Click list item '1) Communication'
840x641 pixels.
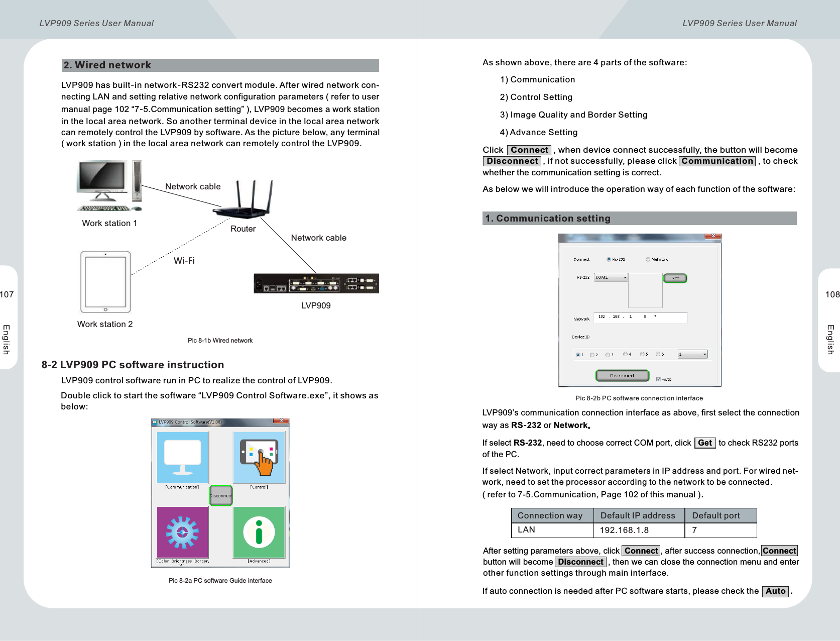click(538, 79)
